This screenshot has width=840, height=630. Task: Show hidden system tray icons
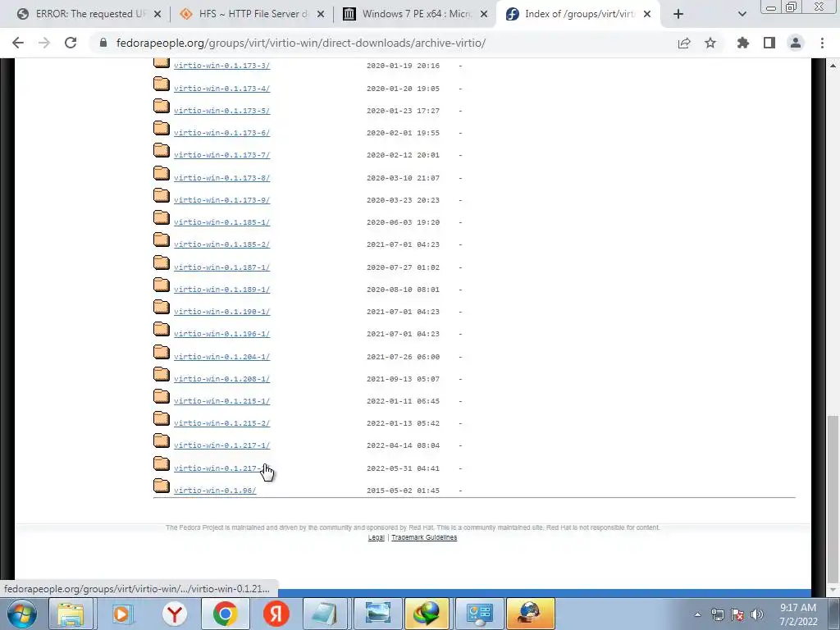point(697,614)
